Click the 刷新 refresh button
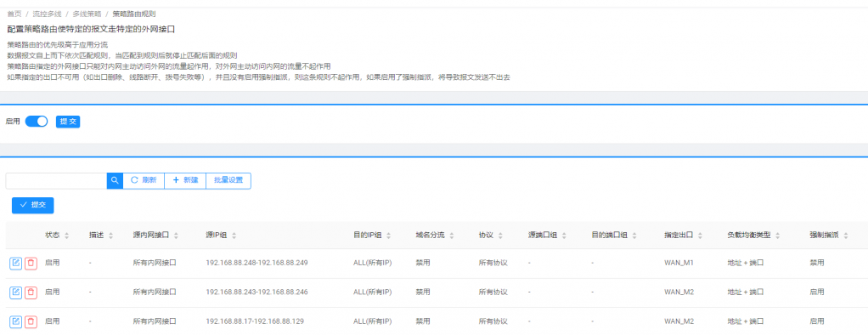Viewport: 868px width, 335px height. pyautogui.click(x=144, y=180)
